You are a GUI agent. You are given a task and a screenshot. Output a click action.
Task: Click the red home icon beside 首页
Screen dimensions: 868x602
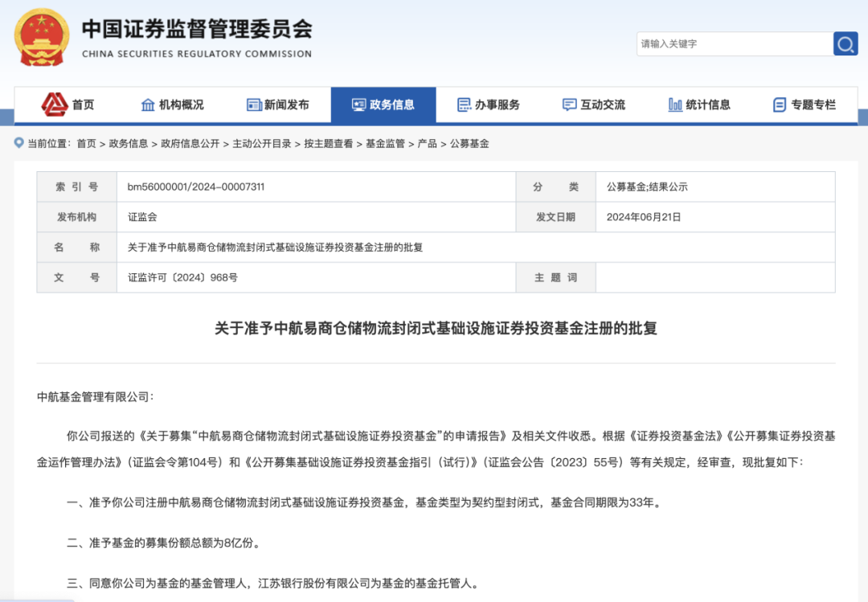(x=55, y=104)
